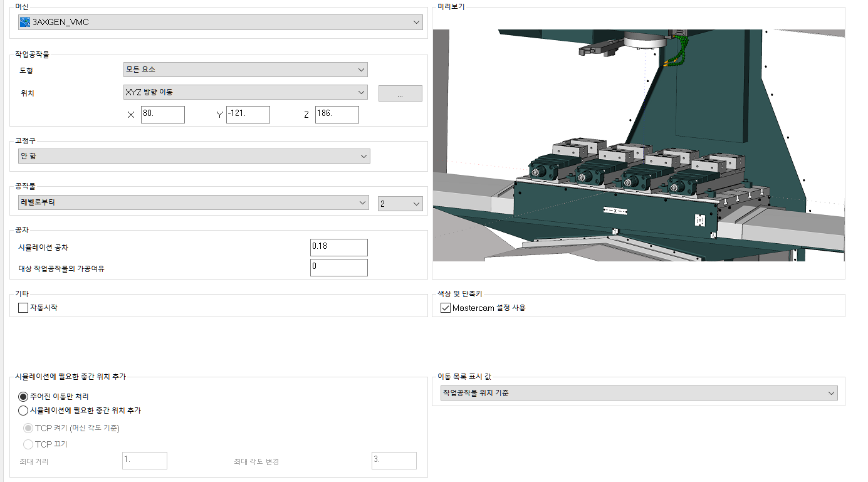Click the 시뮬레이션 공차 field showing 0.18
The width and height of the screenshot is (868, 482).
pyautogui.click(x=339, y=248)
